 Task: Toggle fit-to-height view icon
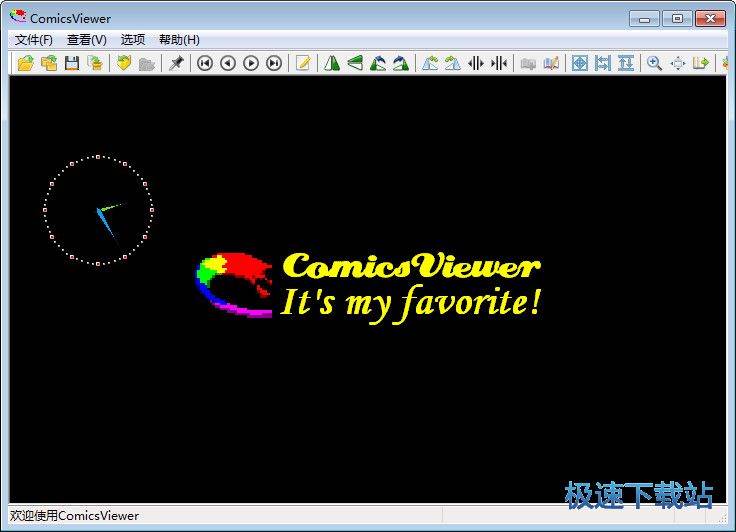point(625,63)
